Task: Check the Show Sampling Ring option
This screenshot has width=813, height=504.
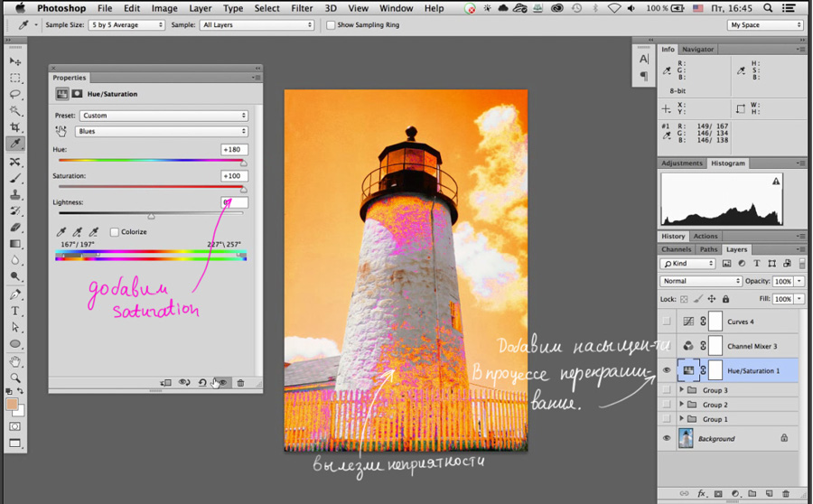Action: click(331, 25)
